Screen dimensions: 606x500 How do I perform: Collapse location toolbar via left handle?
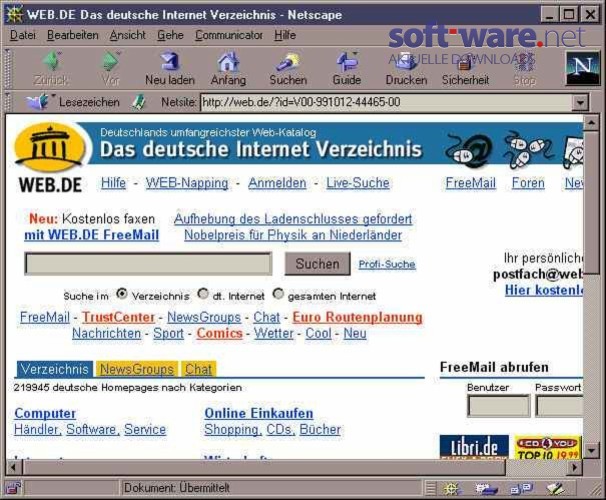tap(8, 102)
